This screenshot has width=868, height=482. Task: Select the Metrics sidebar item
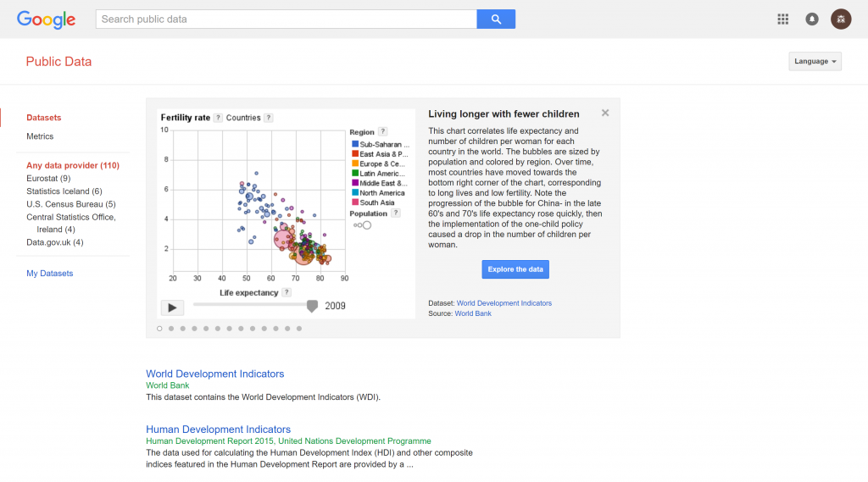click(x=40, y=136)
